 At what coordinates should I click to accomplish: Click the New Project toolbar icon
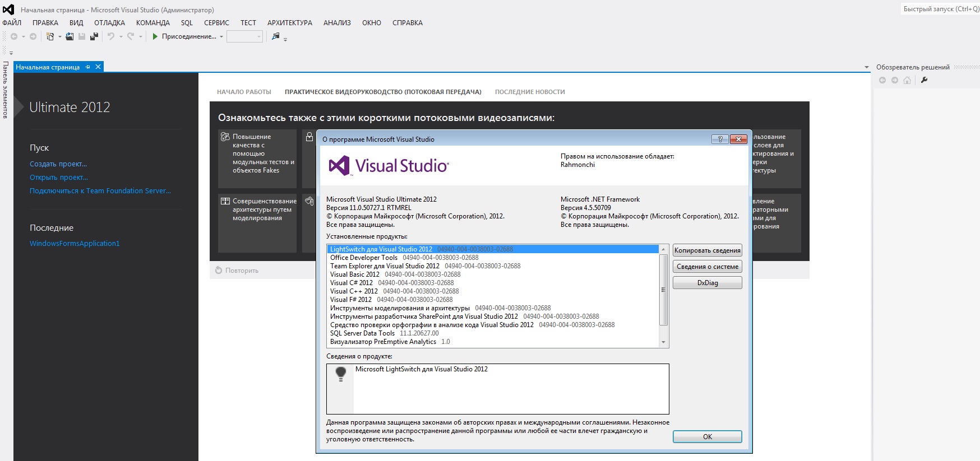pyautogui.click(x=50, y=36)
